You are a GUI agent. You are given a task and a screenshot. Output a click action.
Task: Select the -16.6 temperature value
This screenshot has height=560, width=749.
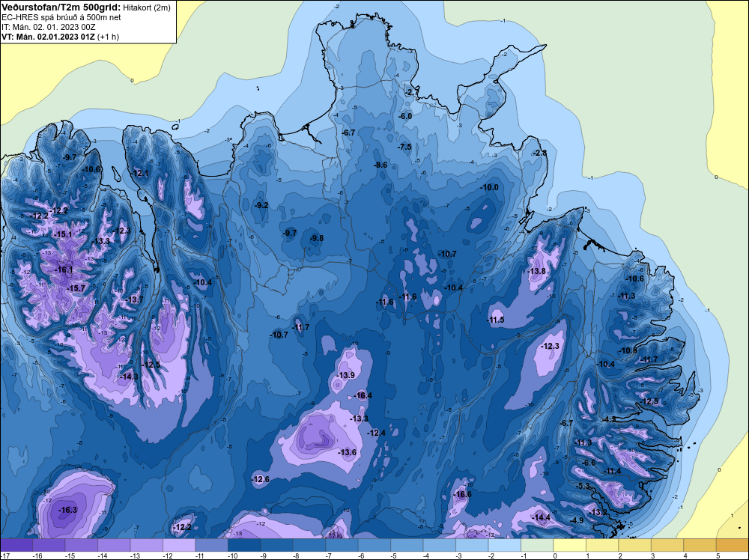pyautogui.click(x=462, y=494)
